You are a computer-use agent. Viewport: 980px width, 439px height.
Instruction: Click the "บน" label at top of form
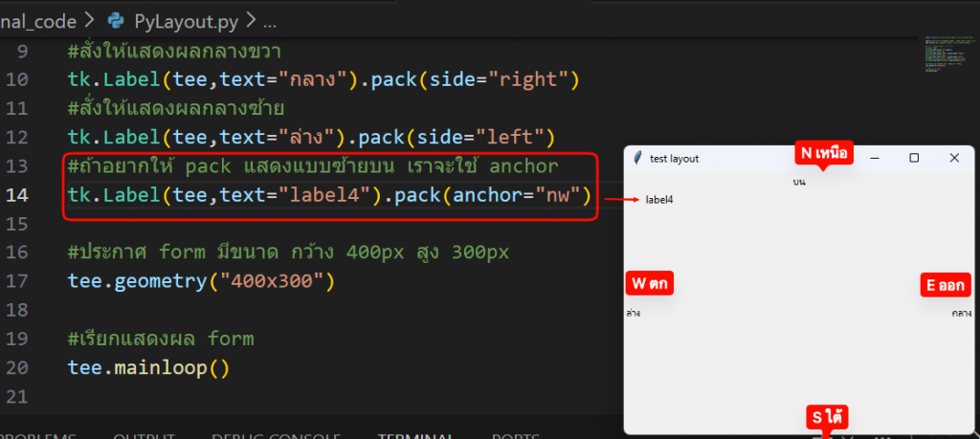pos(799,181)
